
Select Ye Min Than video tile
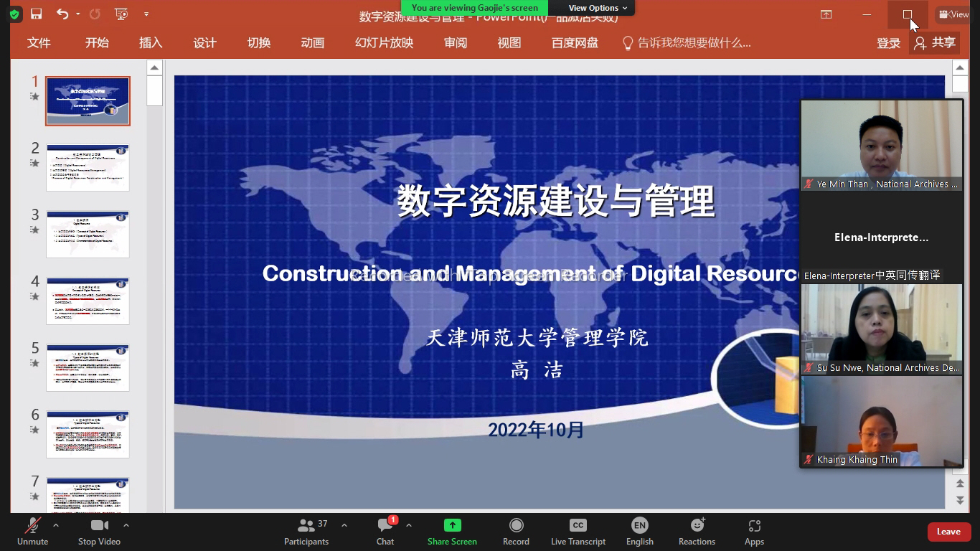pyautogui.click(x=882, y=146)
